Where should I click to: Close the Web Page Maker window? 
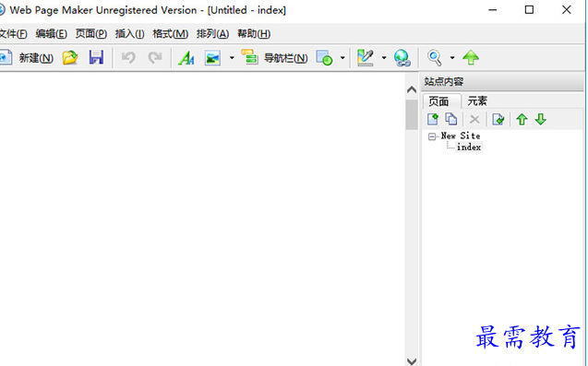click(x=567, y=10)
